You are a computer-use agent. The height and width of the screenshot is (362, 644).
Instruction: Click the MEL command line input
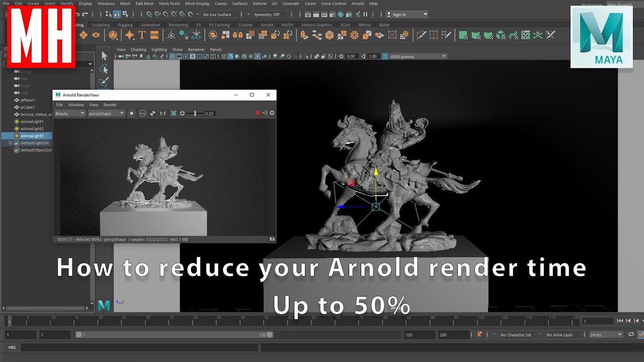point(139,347)
